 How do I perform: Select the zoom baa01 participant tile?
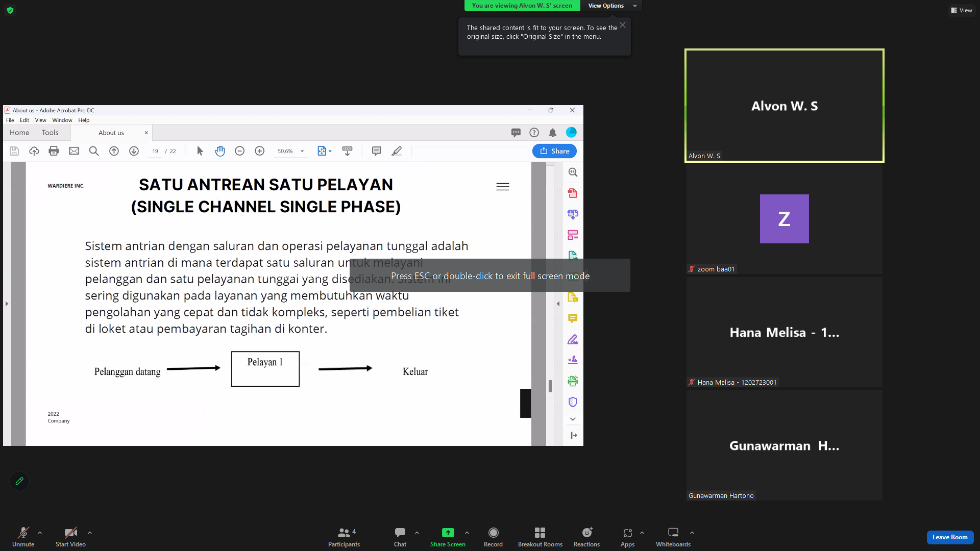point(784,219)
